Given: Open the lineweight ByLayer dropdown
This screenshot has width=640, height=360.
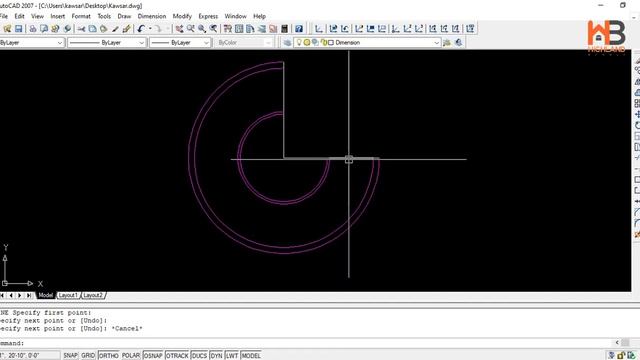Looking at the screenshot, I should [206, 42].
